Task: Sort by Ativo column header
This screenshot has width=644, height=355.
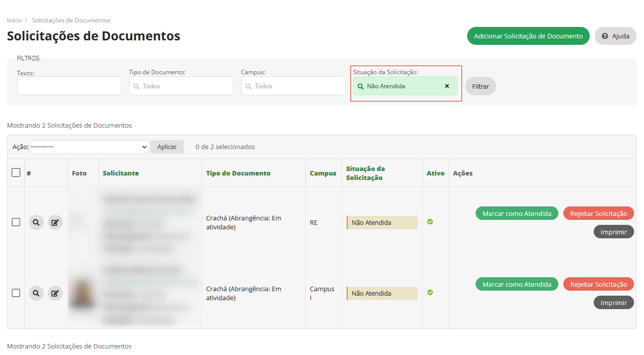Action: tap(436, 173)
